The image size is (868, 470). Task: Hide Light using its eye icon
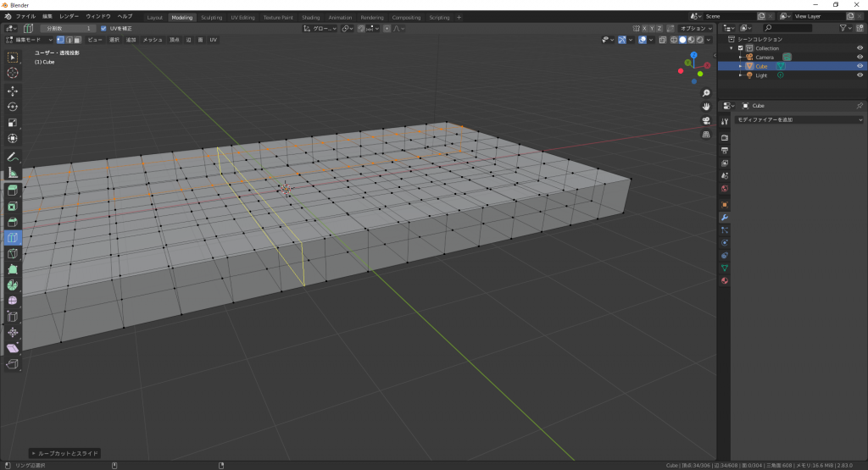click(860, 75)
